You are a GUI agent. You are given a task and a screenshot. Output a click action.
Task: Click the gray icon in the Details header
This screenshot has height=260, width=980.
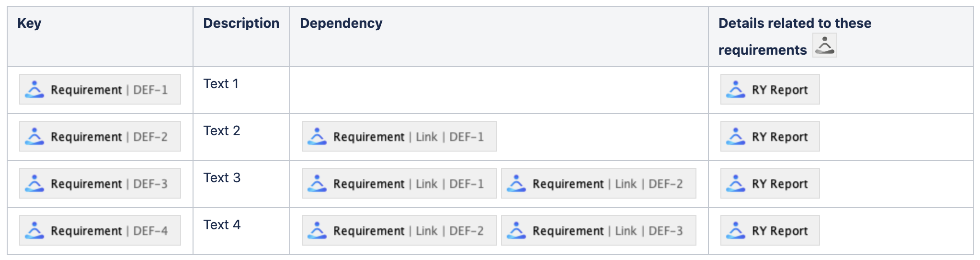824,45
